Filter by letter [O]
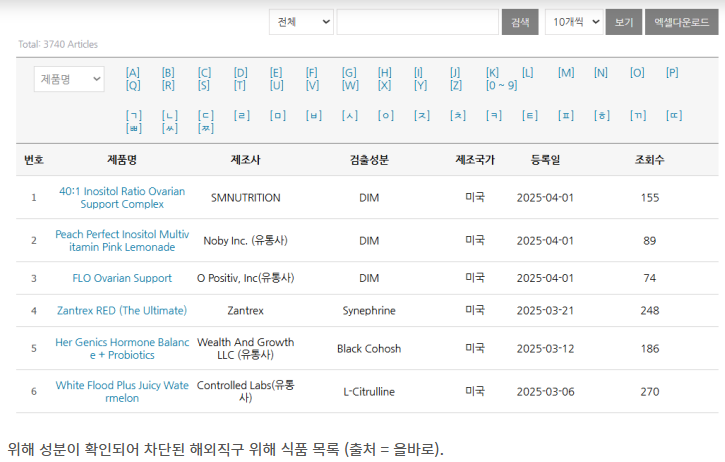This screenshot has width=725, height=462. (637, 73)
